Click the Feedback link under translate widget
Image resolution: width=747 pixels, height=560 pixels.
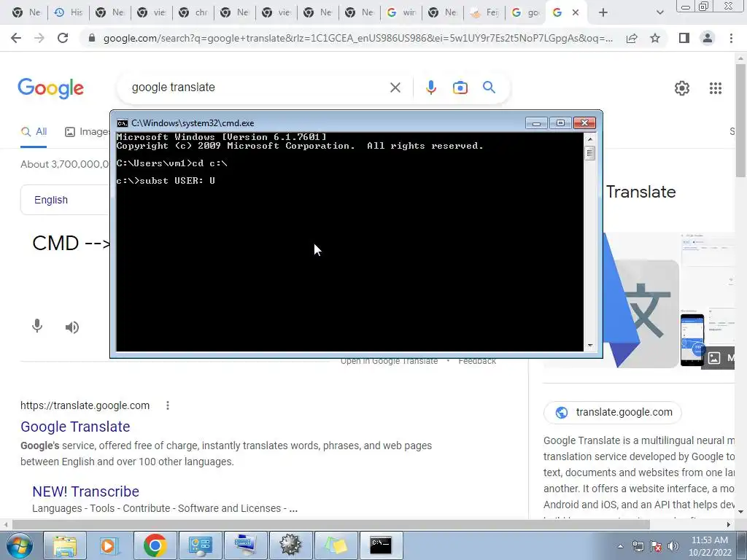click(x=477, y=362)
